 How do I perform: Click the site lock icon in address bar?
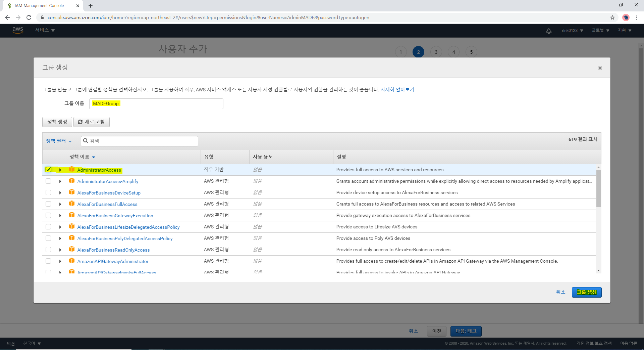42,17
